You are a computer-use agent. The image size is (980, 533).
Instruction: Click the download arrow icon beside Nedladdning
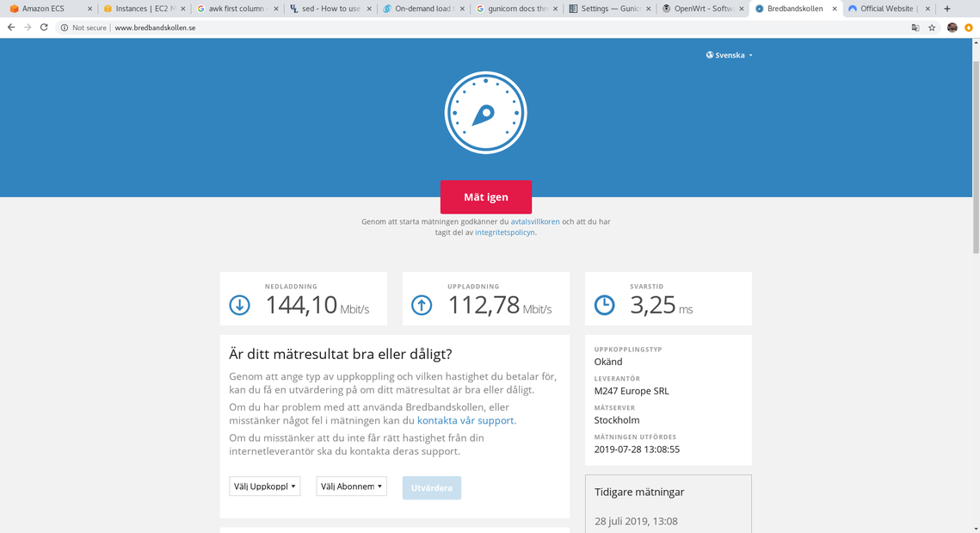pyautogui.click(x=239, y=306)
